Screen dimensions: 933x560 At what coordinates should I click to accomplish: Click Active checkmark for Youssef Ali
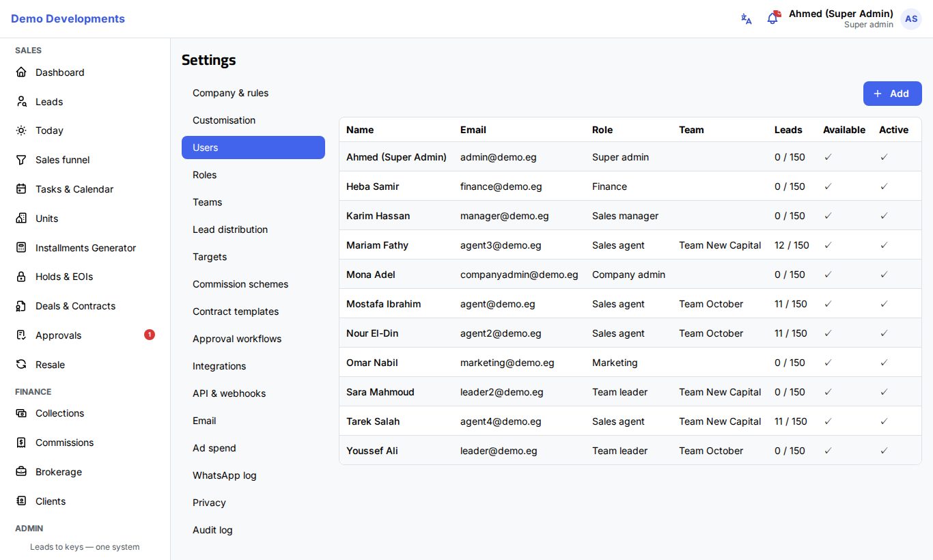(884, 451)
